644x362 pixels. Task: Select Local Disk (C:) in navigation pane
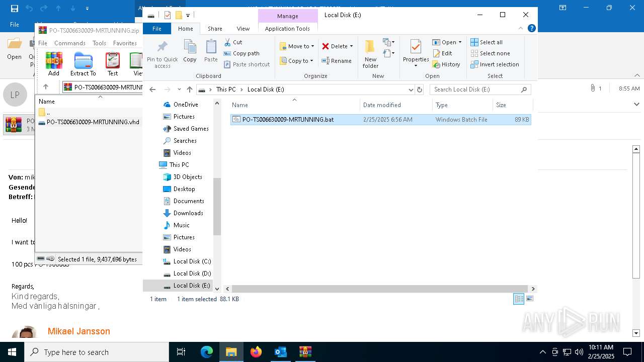[x=187, y=261]
